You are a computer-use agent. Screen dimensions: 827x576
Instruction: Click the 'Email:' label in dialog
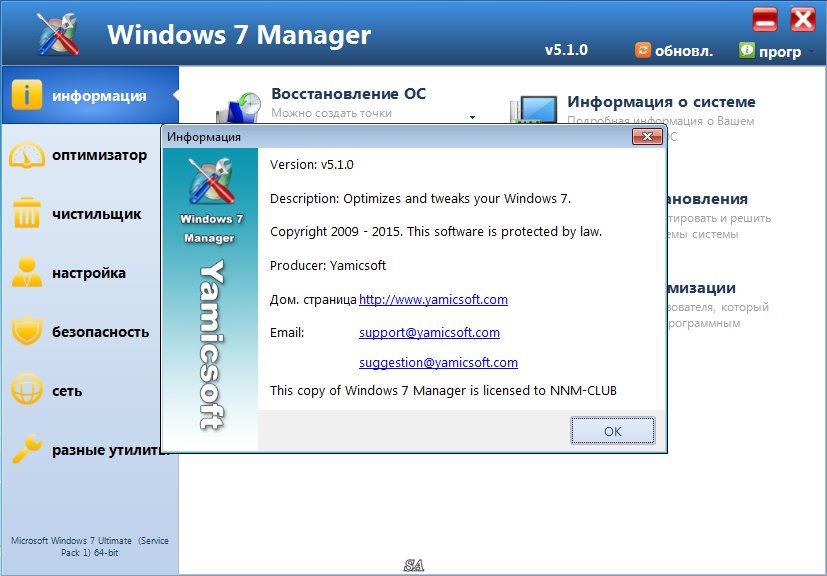click(287, 333)
